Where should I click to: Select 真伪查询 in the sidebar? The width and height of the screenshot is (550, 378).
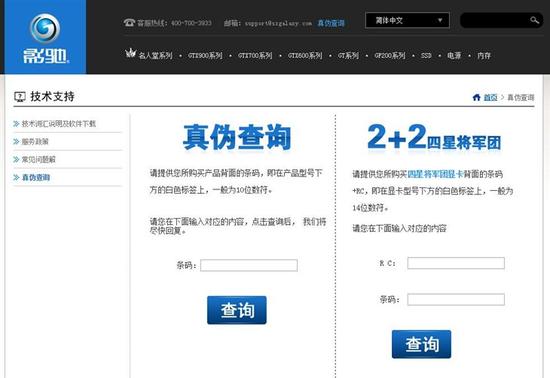tap(36, 177)
